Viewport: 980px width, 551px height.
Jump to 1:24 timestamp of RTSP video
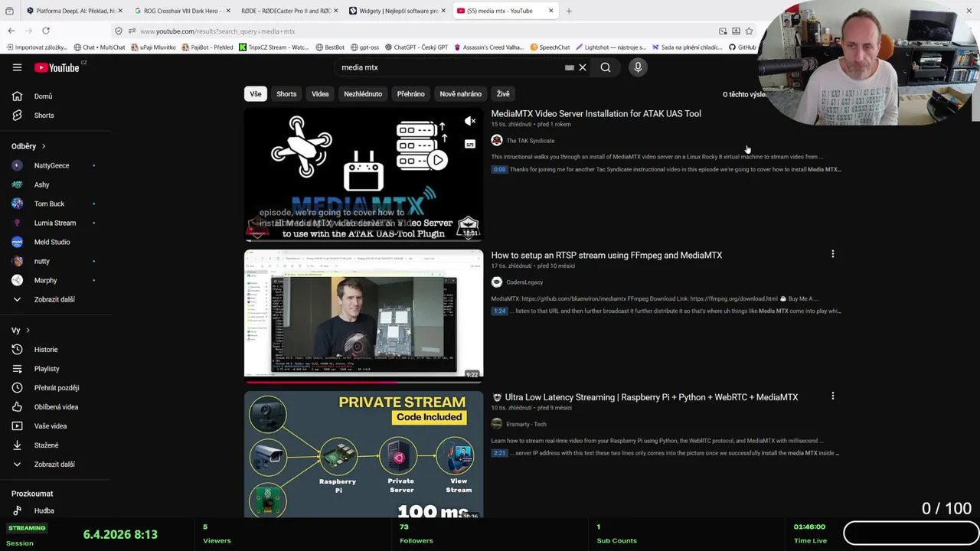tap(499, 311)
